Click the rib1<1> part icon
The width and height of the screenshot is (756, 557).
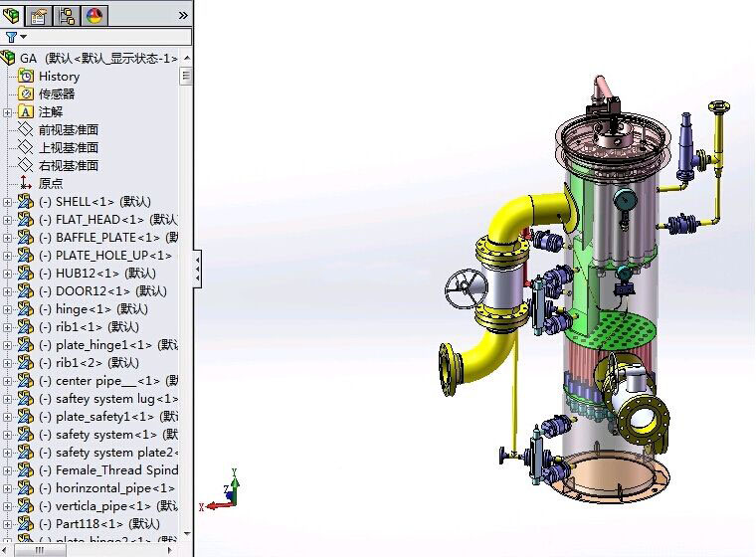pyautogui.click(x=25, y=327)
